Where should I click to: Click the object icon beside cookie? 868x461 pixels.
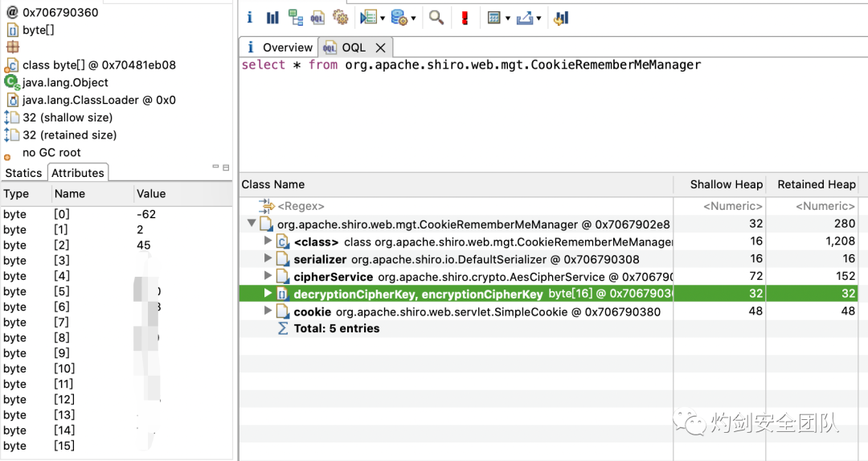click(x=282, y=311)
